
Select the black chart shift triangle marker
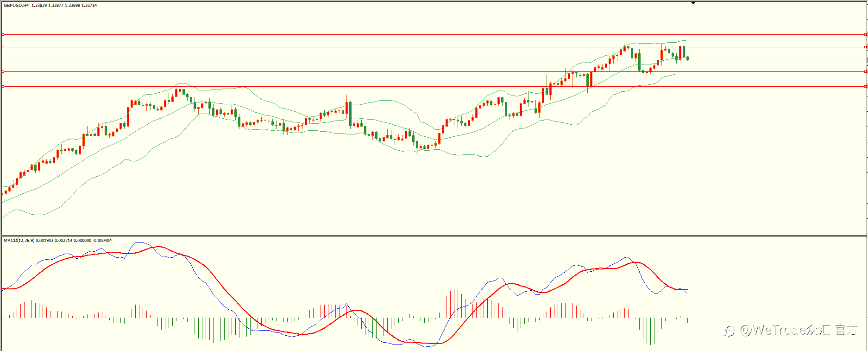(x=693, y=3)
